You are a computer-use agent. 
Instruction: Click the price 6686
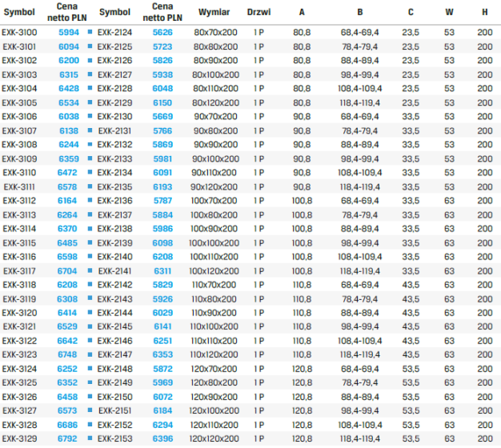pos(67,426)
